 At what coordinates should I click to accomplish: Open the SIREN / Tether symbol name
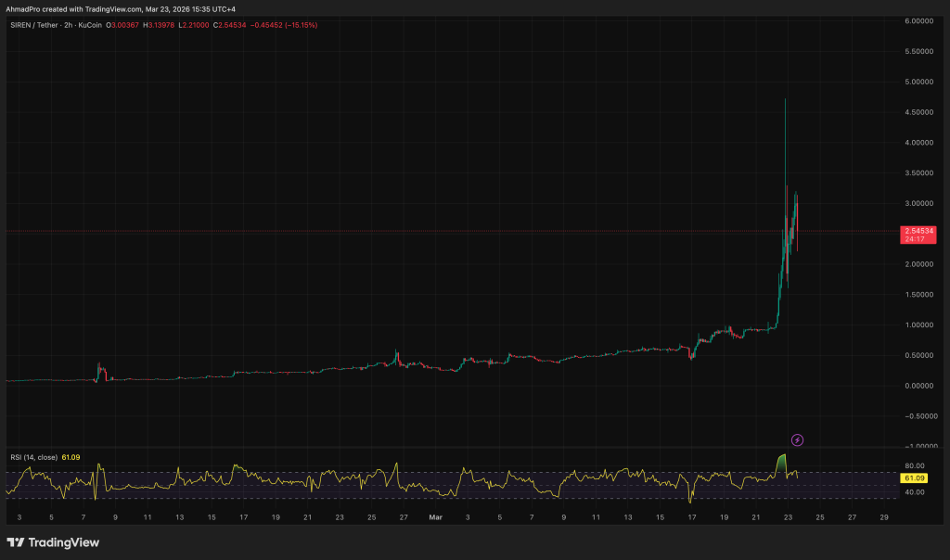(x=34, y=26)
